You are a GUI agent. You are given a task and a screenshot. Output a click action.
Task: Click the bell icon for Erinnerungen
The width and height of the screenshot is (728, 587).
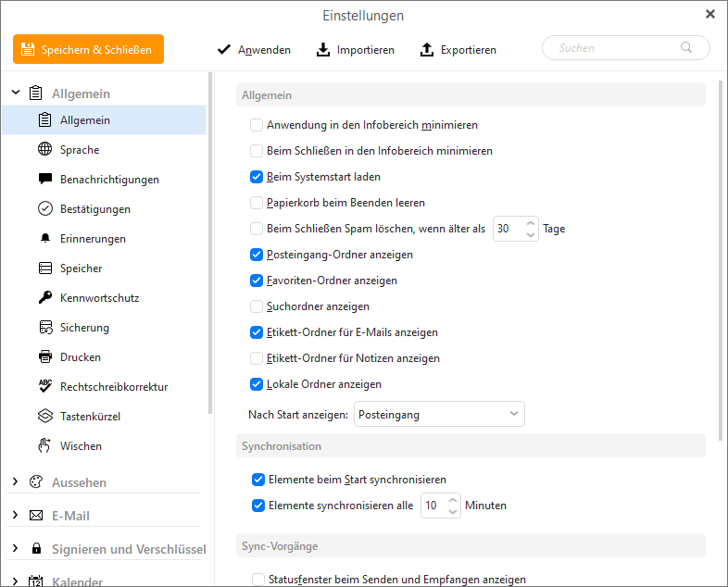[45, 238]
